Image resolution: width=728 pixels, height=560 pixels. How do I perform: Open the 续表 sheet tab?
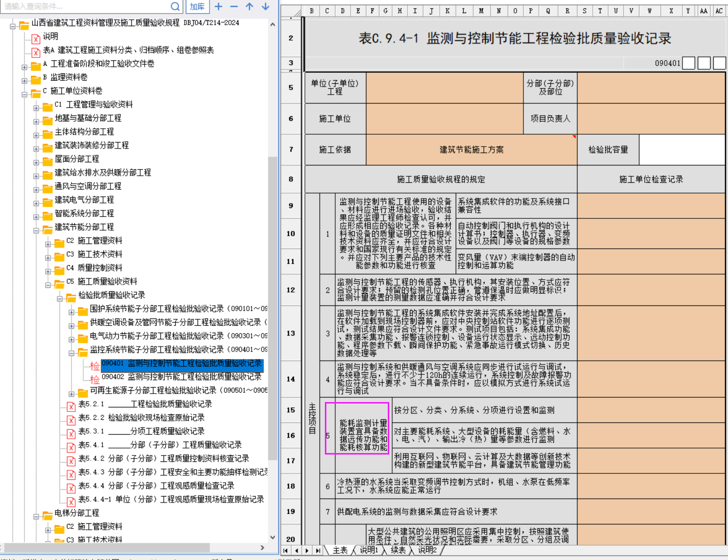pyautogui.click(x=398, y=550)
